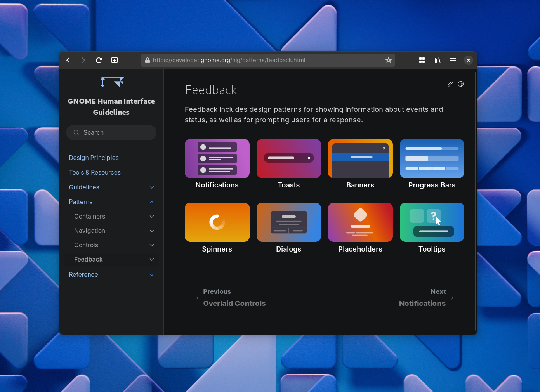This screenshot has height=392, width=540.
Task: Expand the Reference section chevron
Action: pos(152,275)
